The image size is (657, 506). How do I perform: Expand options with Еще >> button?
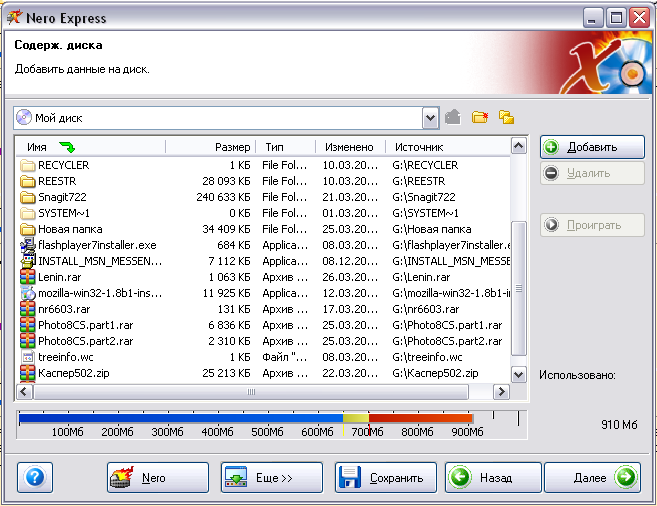click(272, 478)
